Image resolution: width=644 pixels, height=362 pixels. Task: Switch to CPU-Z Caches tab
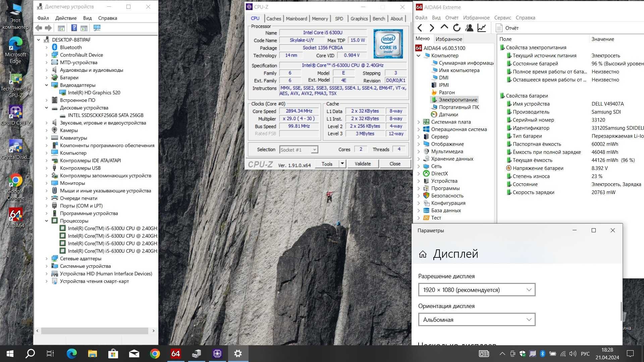coord(274,18)
